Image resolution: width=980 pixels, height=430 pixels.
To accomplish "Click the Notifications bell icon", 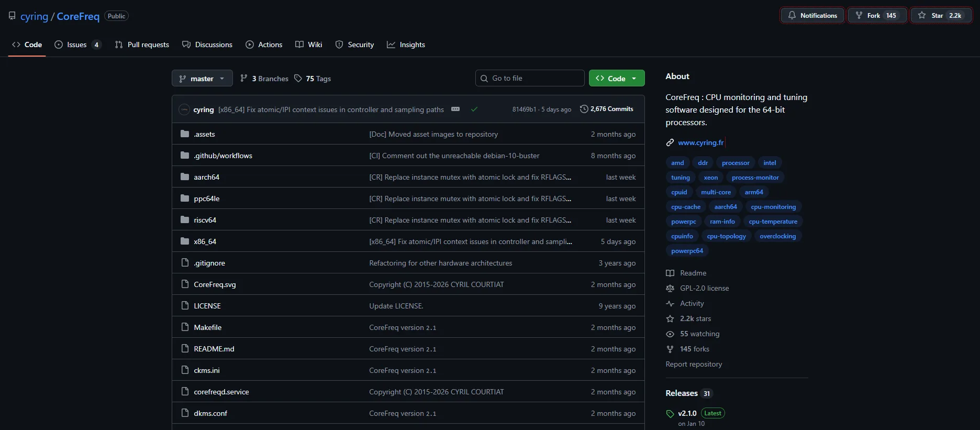I will [x=792, y=15].
